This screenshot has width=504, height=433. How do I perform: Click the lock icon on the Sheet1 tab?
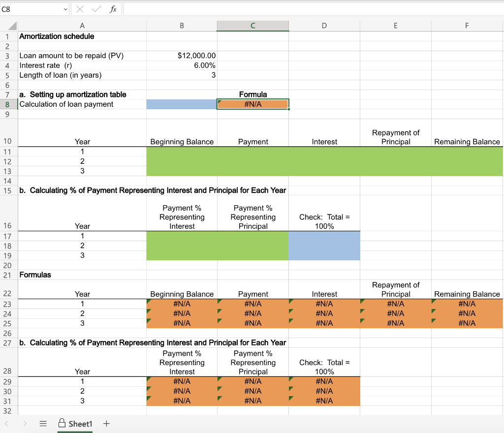click(63, 423)
